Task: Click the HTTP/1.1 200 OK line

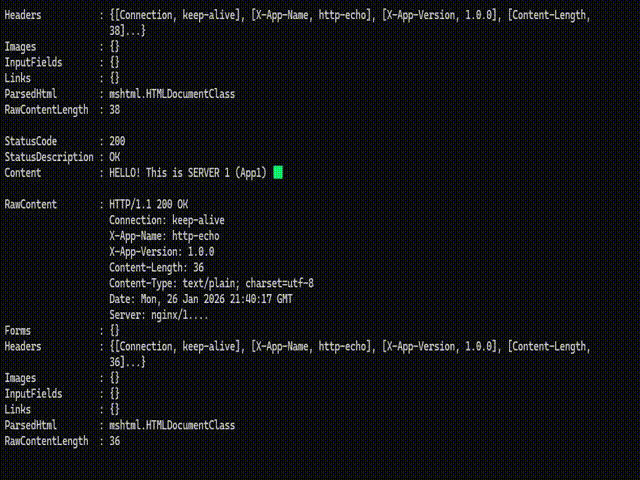Action: coord(148,204)
